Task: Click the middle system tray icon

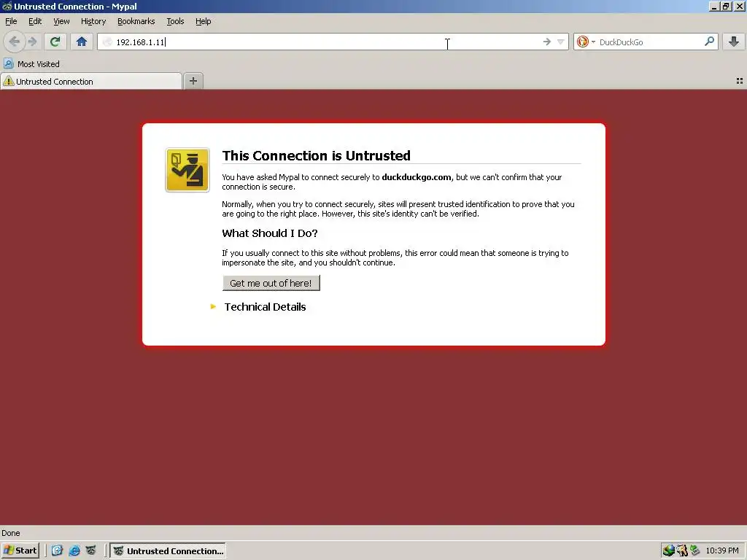Action: (x=682, y=551)
